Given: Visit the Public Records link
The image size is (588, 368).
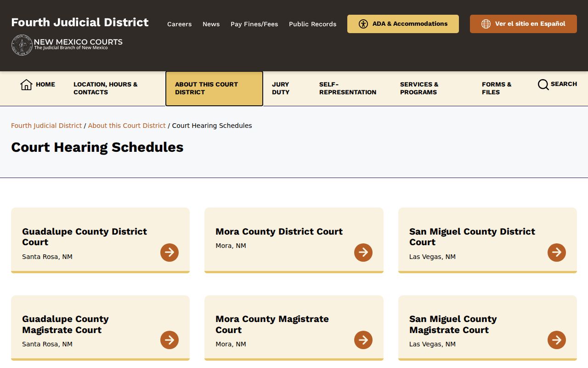Looking at the screenshot, I should tap(313, 24).
